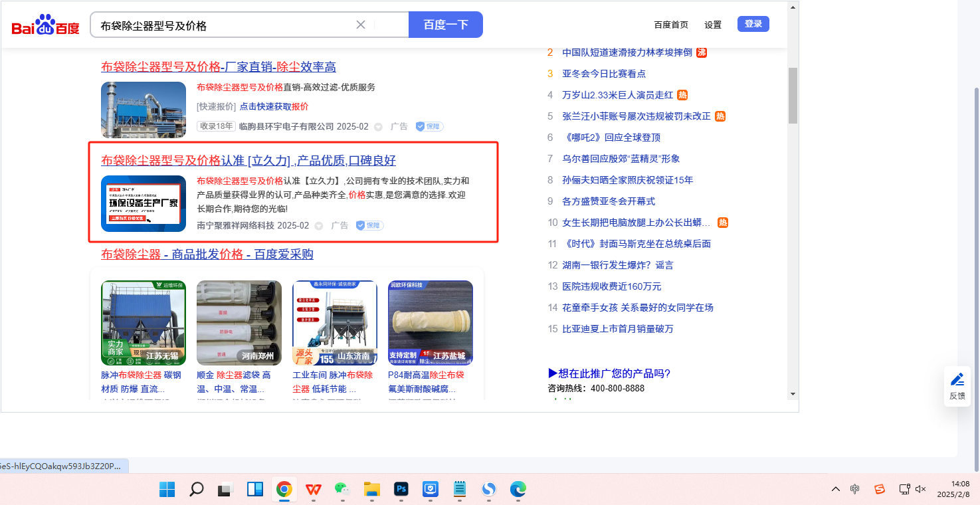
Task: Open 布袋除尘器 - 商品批发价格 - 百度爱采购 result
Action: [x=207, y=254]
